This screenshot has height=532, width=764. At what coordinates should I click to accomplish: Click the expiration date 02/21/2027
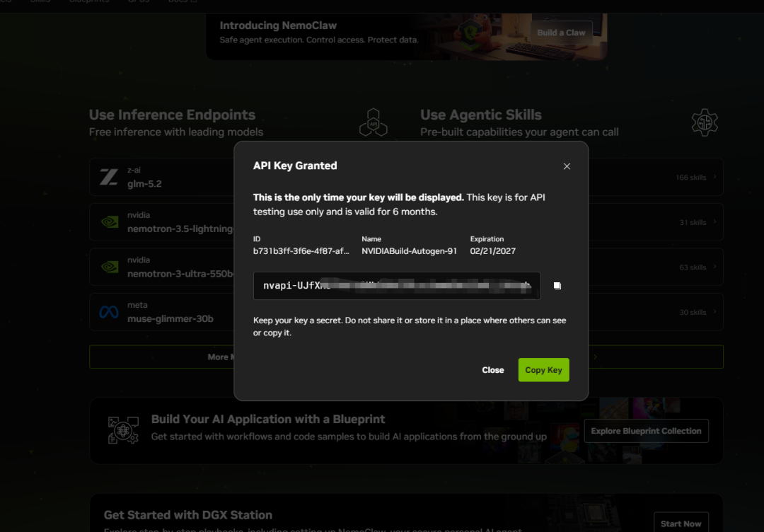pos(492,251)
